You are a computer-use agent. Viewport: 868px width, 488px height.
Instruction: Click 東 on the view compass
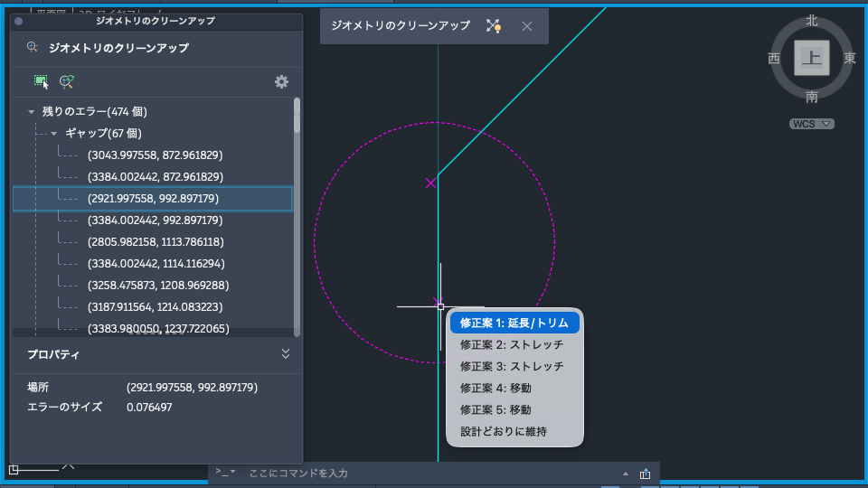pos(850,58)
